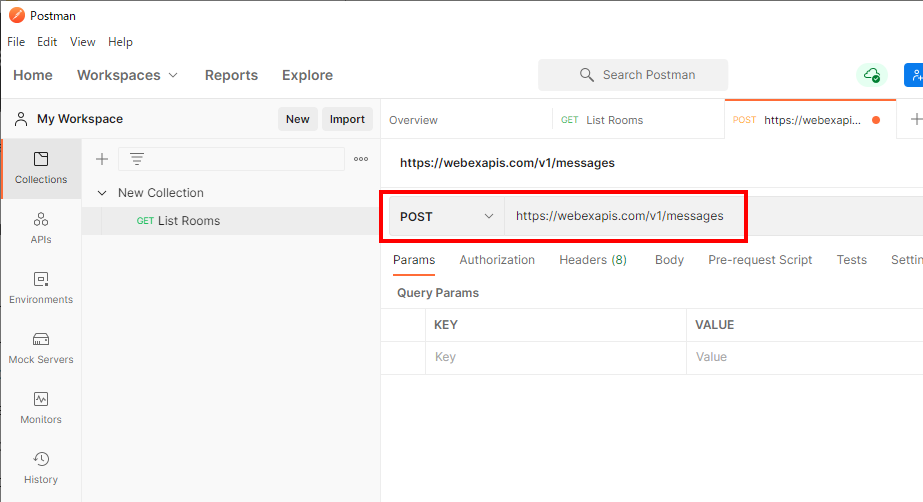
Task: Open the Edit menu
Action: click(47, 42)
